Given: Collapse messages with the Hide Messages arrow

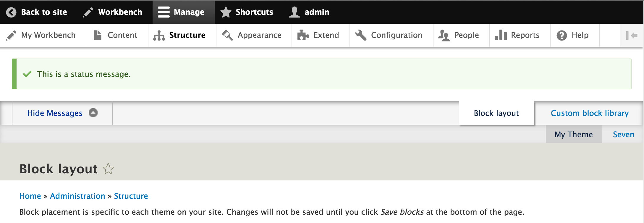Looking at the screenshot, I should [x=93, y=113].
